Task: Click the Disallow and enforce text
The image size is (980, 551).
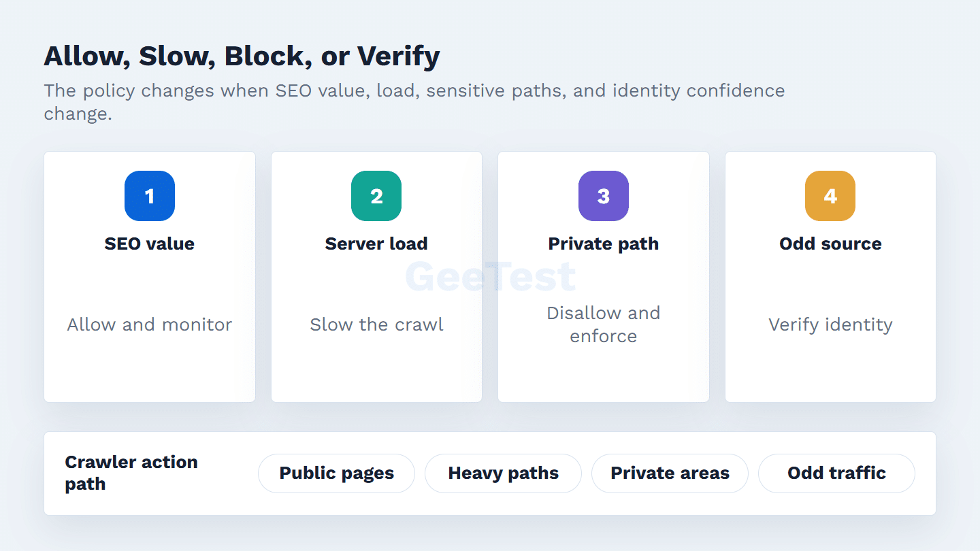Action: [604, 324]
